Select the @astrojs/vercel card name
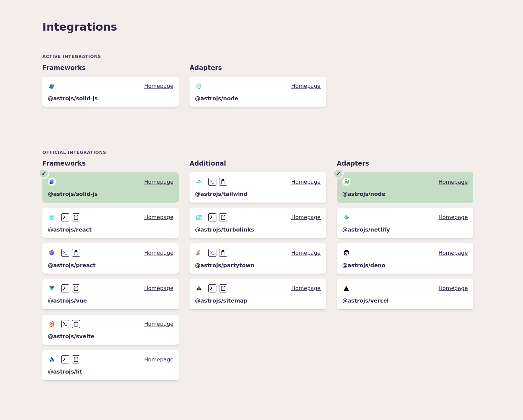 click(x=365, y=301)
